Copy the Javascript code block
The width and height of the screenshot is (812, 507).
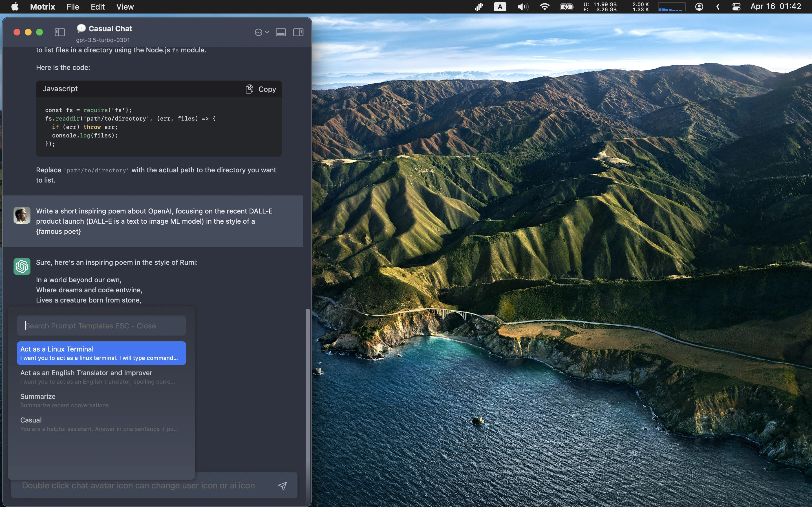click(x=261, y=89)
